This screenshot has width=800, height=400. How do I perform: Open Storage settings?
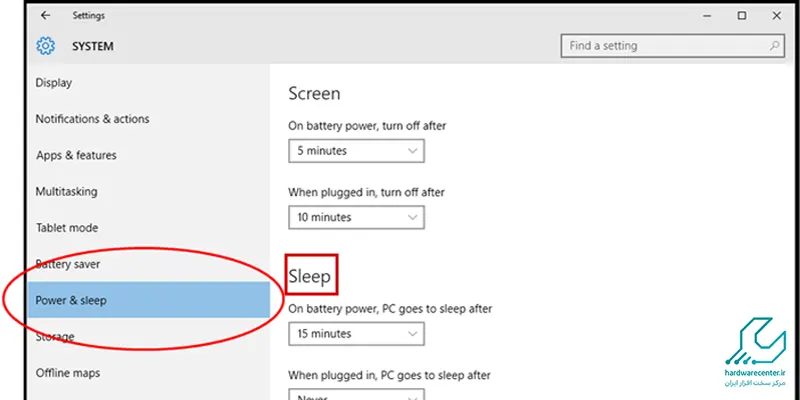(x=55, y=337)
